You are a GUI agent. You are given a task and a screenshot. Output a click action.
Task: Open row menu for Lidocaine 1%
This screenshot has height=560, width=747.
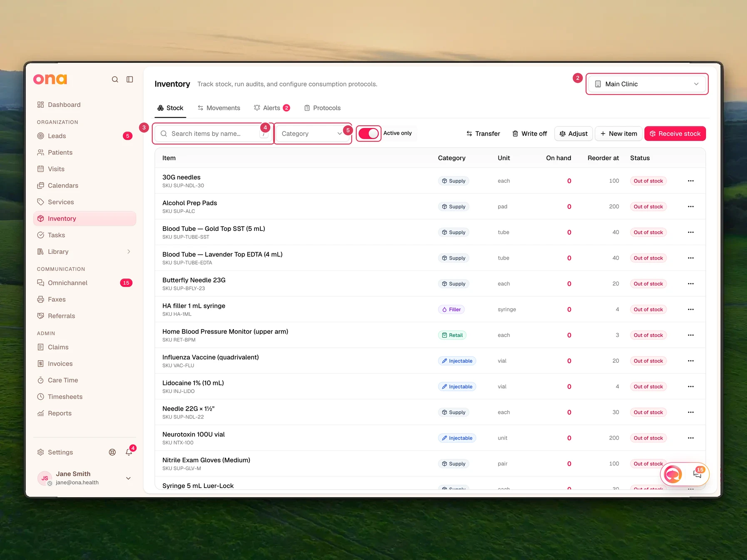691,387
